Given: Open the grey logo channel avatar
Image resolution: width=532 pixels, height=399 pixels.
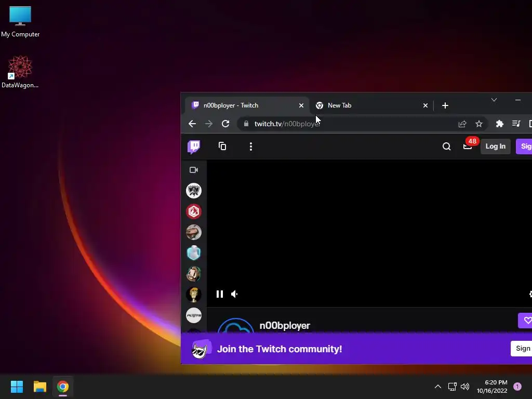Looking at the screenshot, I should [x=194, y=315].
